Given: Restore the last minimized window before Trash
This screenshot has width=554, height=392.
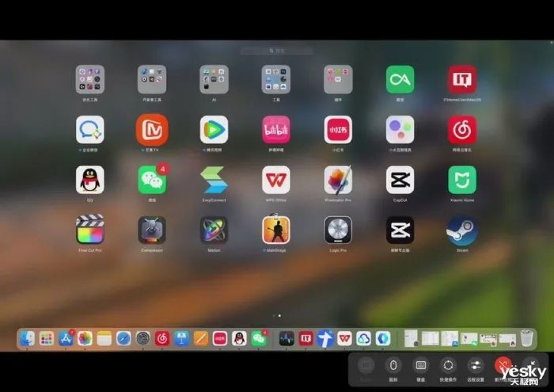Looking at the screenshot, I should [x=507, y=339].
